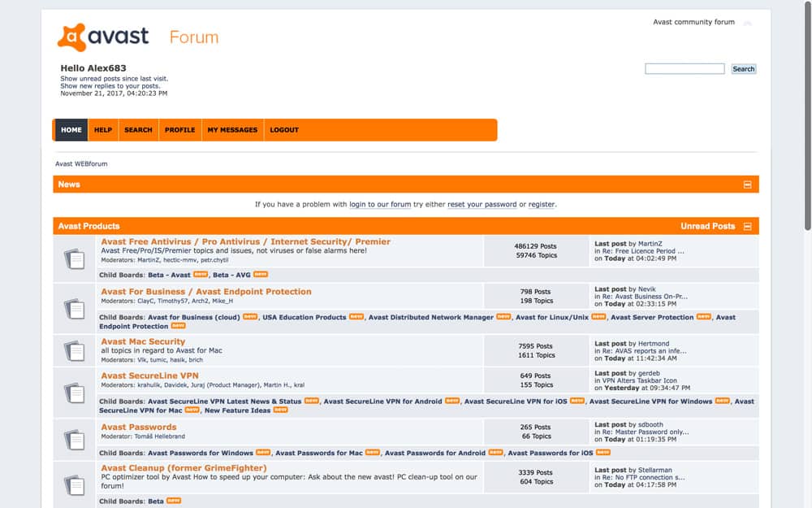Screen dimensions: 812x508
Task: Open board icon for Avast Cleanup row
Action: [75, 485]
